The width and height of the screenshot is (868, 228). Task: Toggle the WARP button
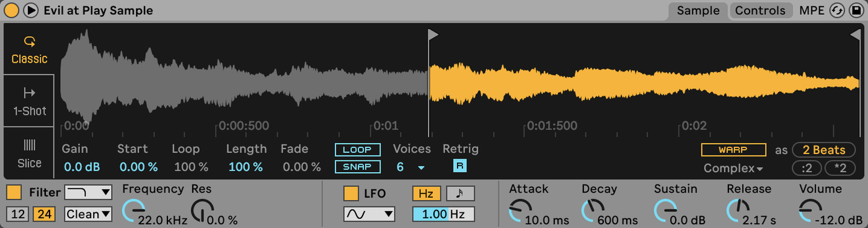(x=733, y=150)
